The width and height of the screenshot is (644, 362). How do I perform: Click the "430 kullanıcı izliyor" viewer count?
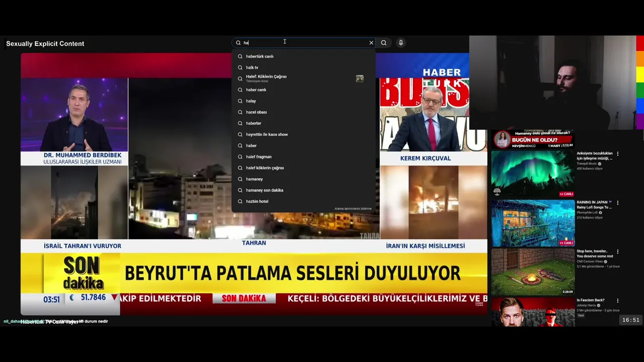[x=590, y=168]
